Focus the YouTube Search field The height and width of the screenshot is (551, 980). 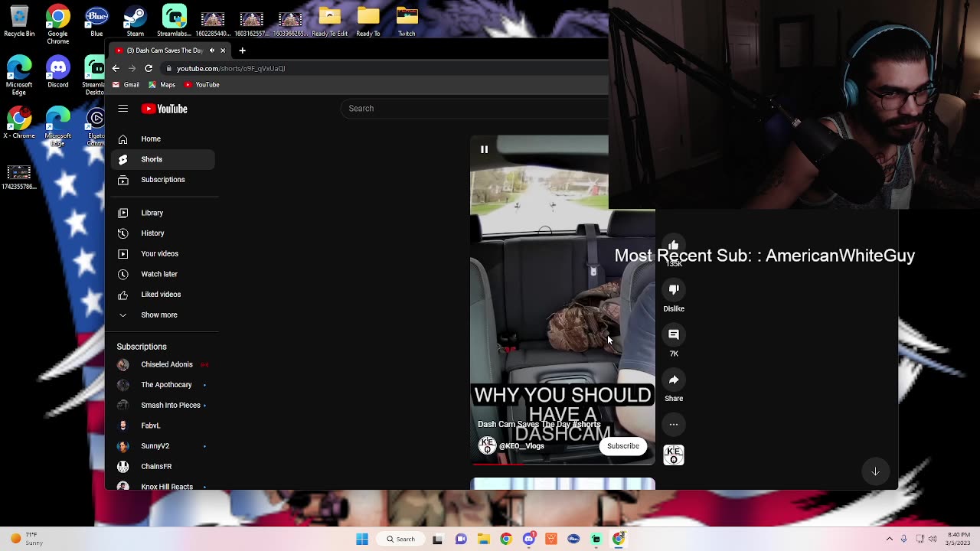coord(475,109)
